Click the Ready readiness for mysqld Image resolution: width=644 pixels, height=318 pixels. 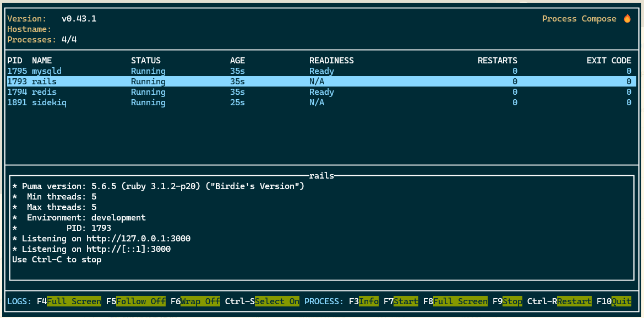coord(321,71)
